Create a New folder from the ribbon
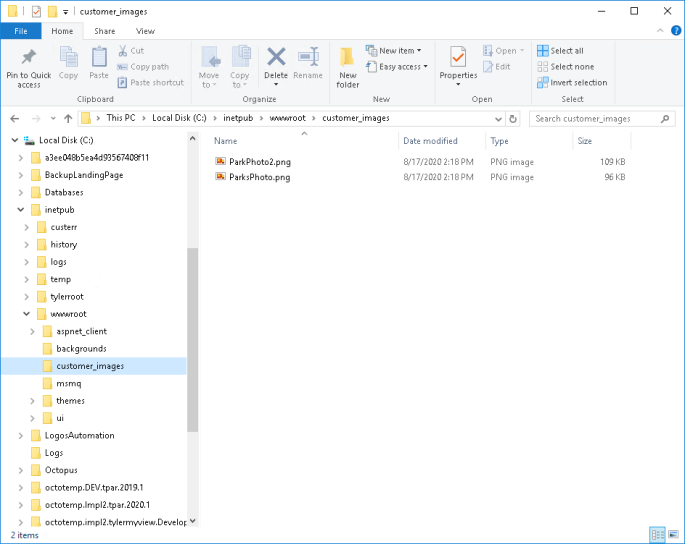The image size is (685, 544). click(x=347, y=67)
